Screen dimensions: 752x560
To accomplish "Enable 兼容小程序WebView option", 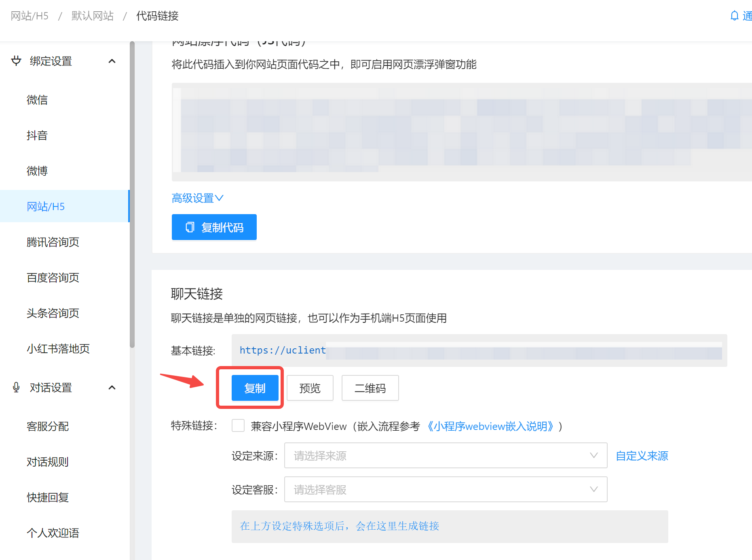I will 238,426.
